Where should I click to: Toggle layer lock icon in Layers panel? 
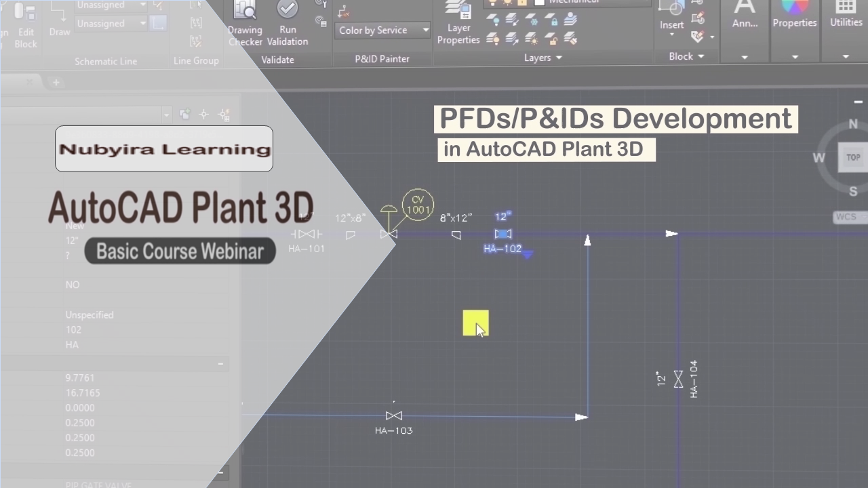(554, 20)
